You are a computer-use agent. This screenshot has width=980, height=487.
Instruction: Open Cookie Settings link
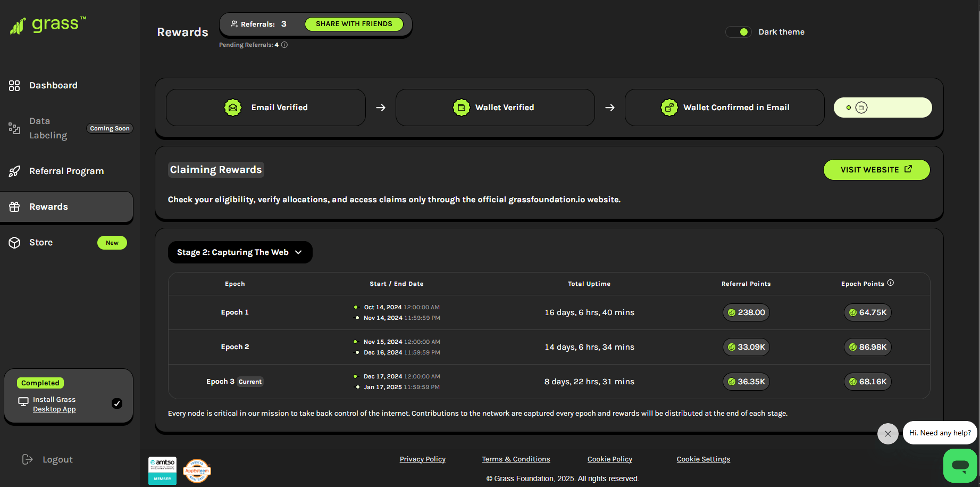pos(703,459)
